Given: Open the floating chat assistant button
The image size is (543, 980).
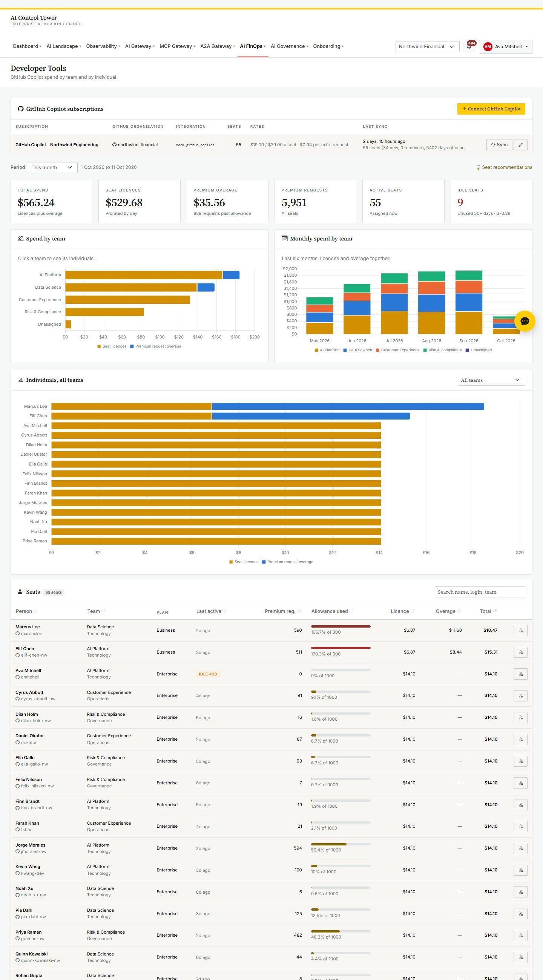Looking at the screenshot, I should [525, 321].
